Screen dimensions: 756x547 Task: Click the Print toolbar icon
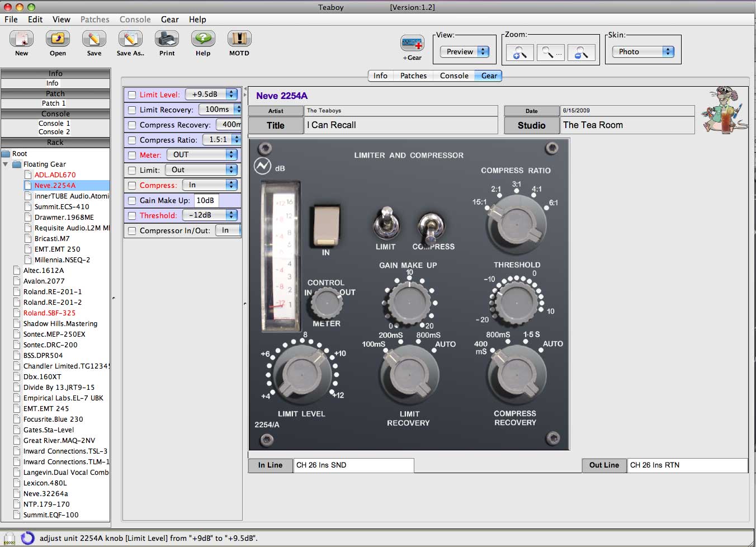[167, 39]
